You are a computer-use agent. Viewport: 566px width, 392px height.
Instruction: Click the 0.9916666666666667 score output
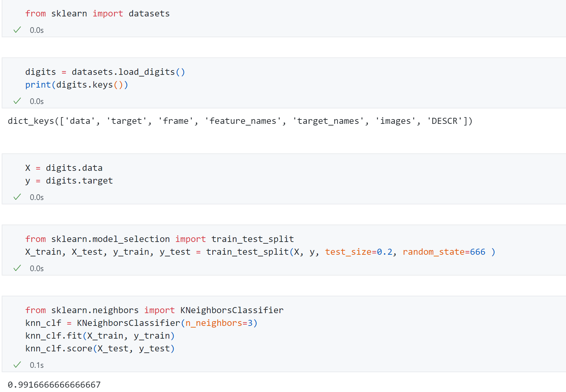click(54, 385)
